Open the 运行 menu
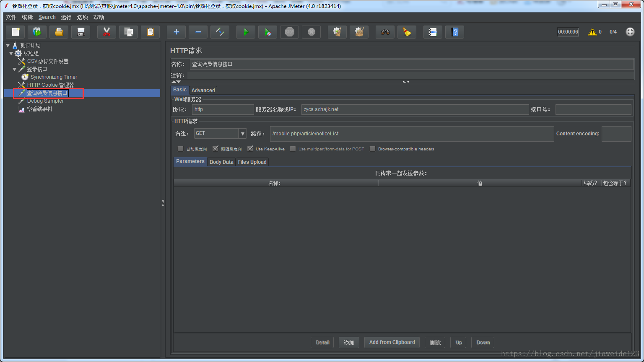This screenshot has width=644, height=362. (x=66, y=17)
